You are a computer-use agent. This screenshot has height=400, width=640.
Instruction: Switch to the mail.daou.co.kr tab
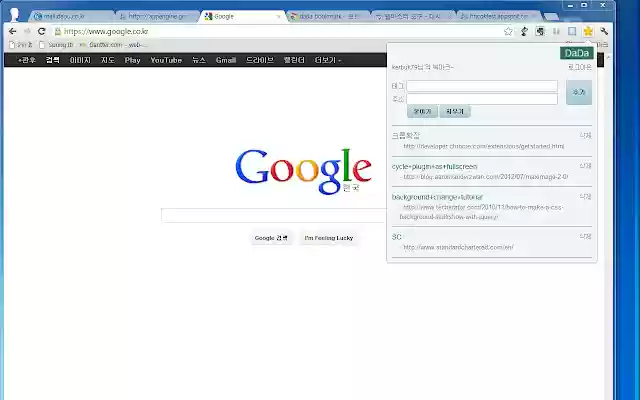70,17
